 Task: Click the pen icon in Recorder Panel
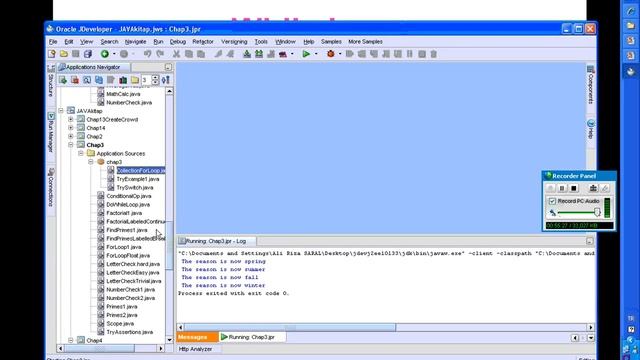pos(605,188)
